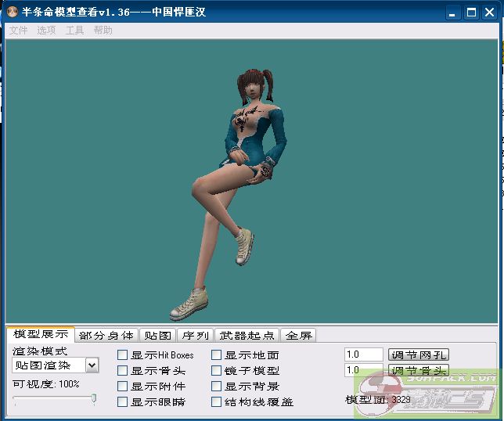Screen dimensions: 504x421
Task: Open the 选项 menu
Action: tap(46, 31)
